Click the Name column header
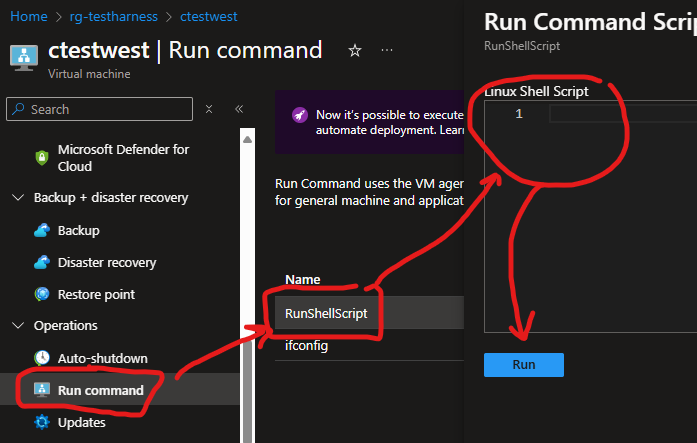This screenshot has height=443, width=697. click(x=303, y=279)
